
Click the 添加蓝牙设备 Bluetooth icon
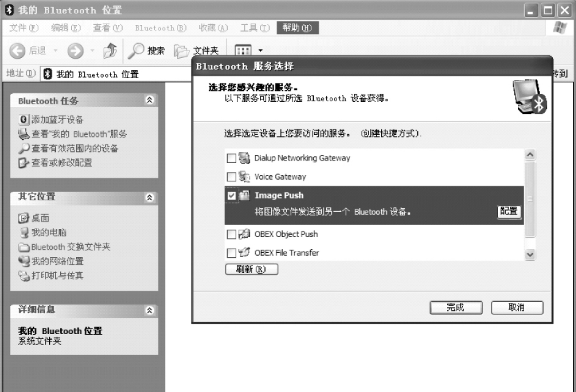(24, 119)
